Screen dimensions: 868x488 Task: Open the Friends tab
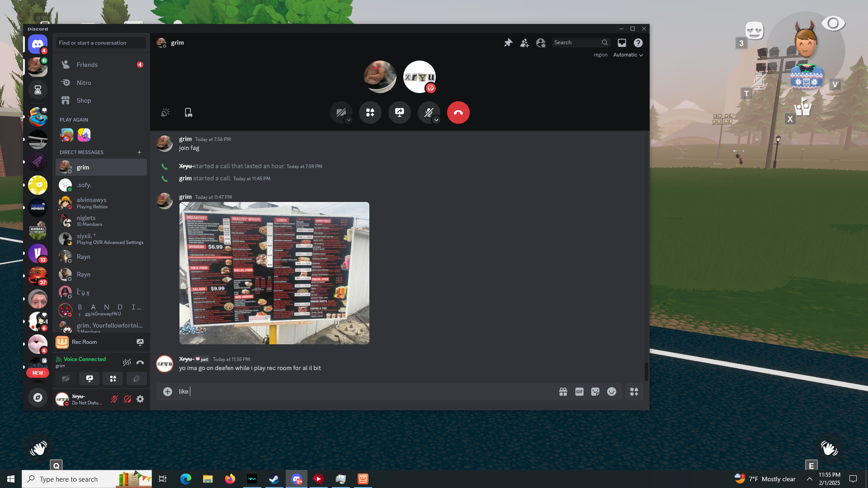pyautogui.click(x=87, y=65)
